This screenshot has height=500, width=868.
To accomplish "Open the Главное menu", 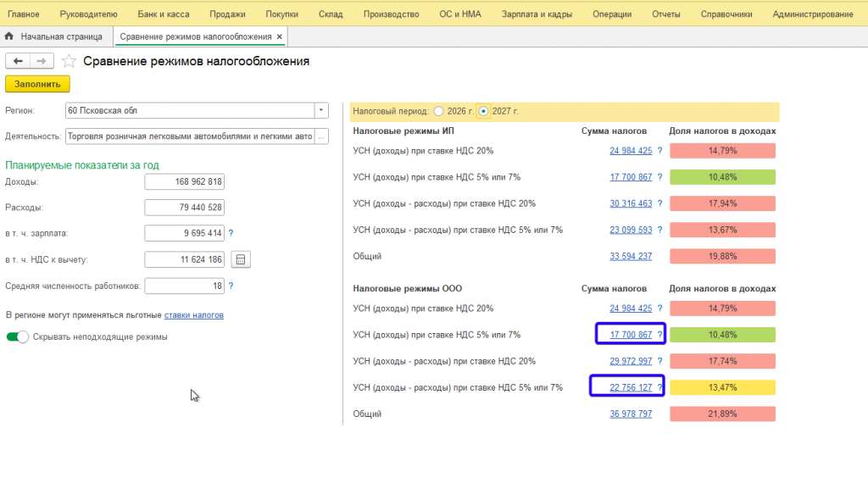I will [23, 14].
